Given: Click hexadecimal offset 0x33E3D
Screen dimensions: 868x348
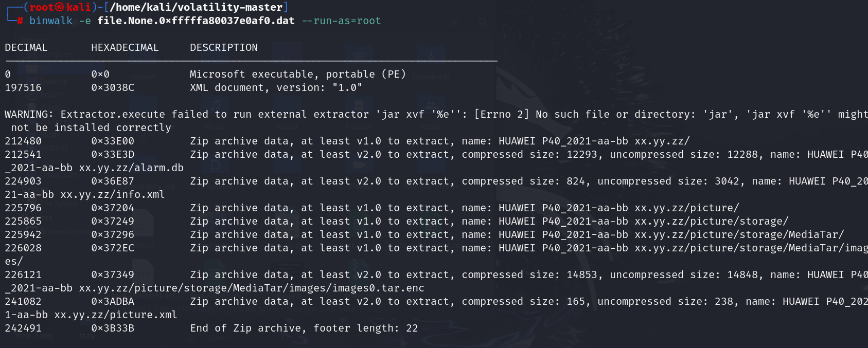Looking at the screenshot, I should pos(113,154).
